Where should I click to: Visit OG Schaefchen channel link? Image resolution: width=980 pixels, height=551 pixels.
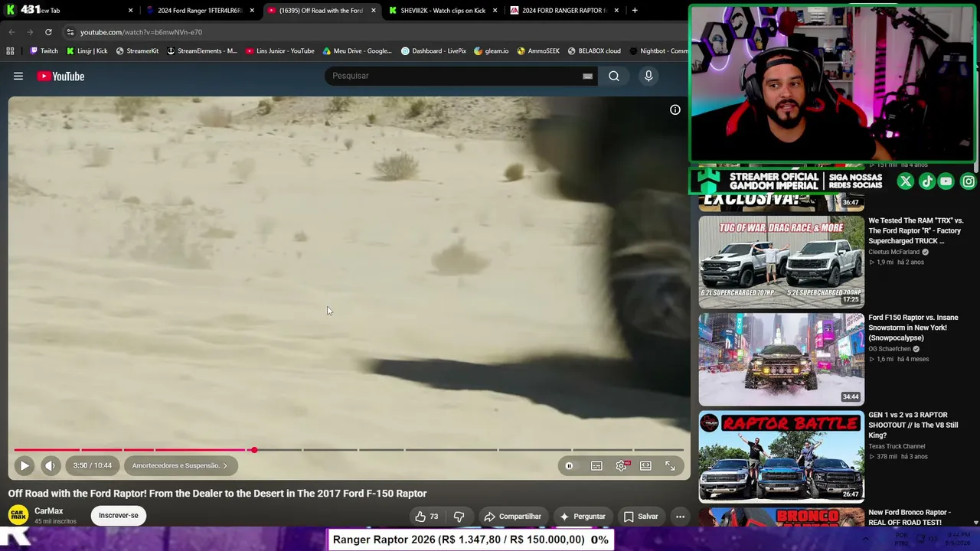pos(890,349)
